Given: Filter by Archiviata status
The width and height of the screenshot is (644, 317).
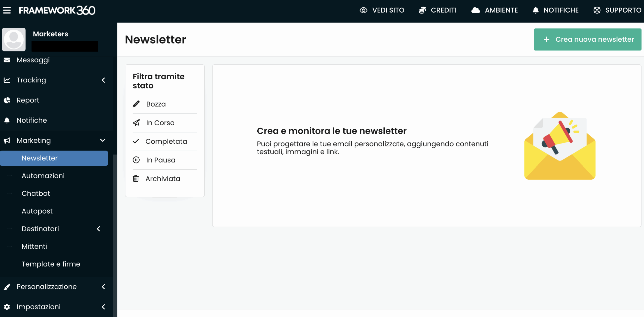Looking at the screenshot, I should pos(163,179).
